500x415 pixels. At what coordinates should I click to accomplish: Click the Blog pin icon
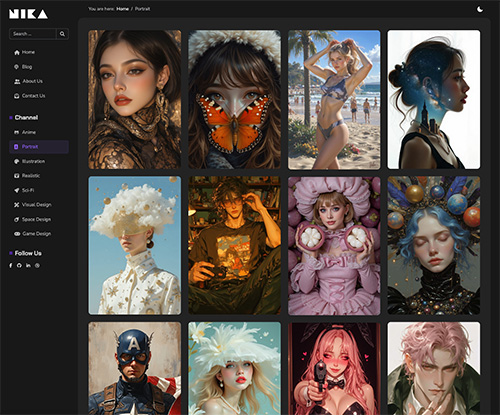16,67
